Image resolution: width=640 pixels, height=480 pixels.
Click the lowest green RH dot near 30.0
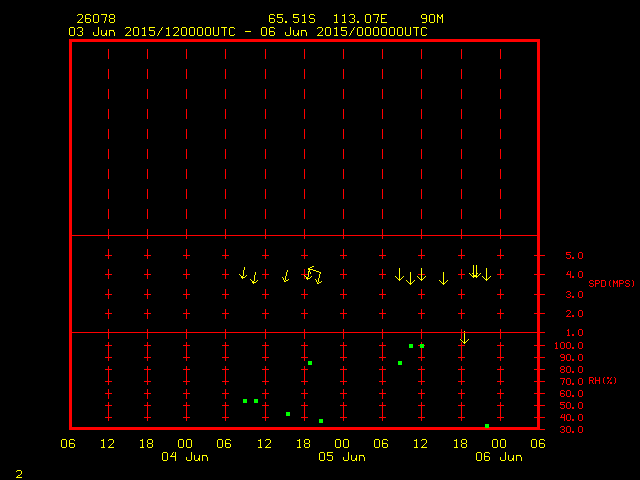click(x=487, y=426)
